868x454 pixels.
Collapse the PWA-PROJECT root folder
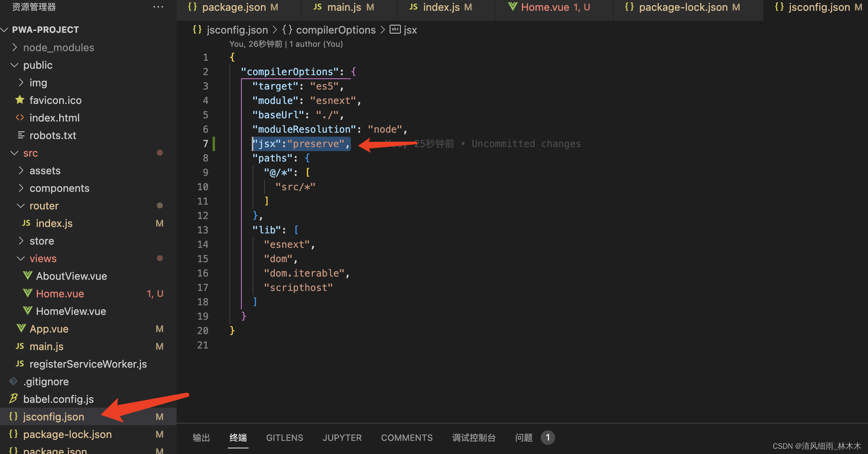[5, 30]
